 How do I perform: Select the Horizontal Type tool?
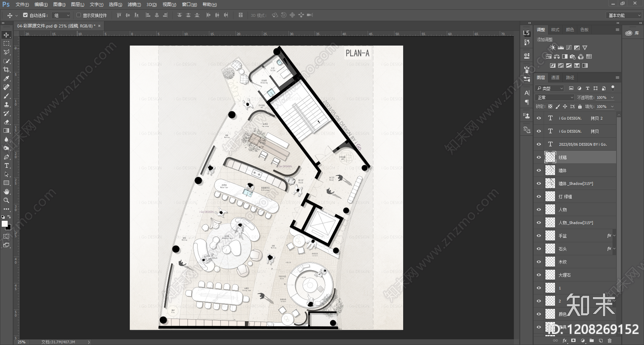(6, 166)
